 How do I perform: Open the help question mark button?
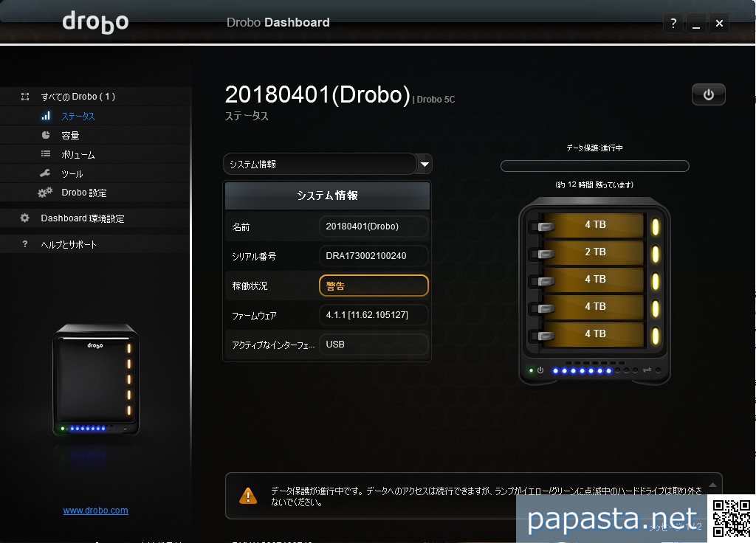pyautogui.click(x=673, y=24)
